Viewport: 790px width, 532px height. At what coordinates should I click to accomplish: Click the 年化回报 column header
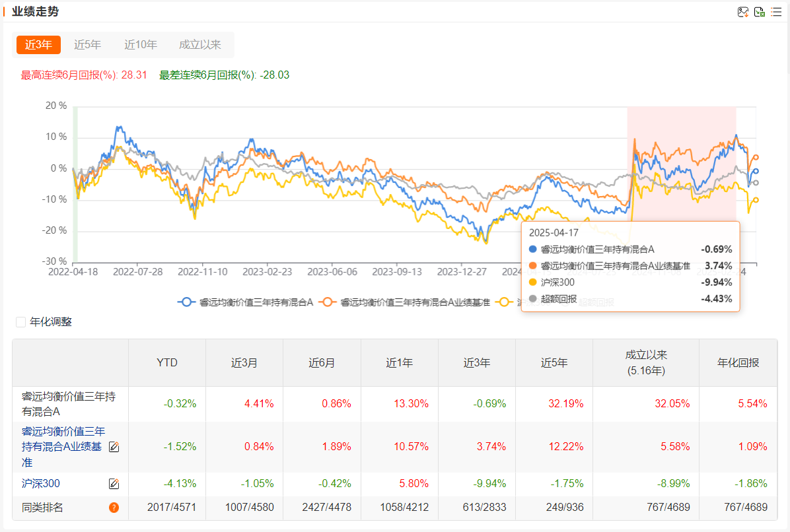pos(738,363)
